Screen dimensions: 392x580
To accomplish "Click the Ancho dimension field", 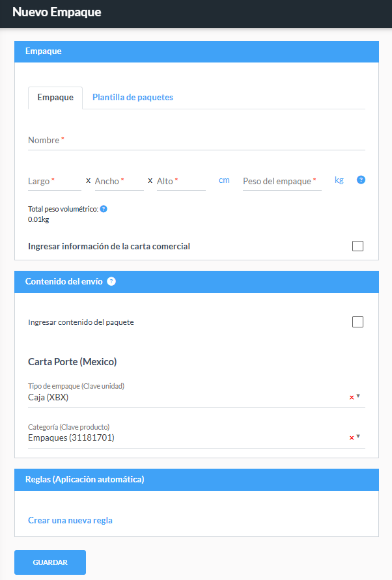I will click(119, 181).
